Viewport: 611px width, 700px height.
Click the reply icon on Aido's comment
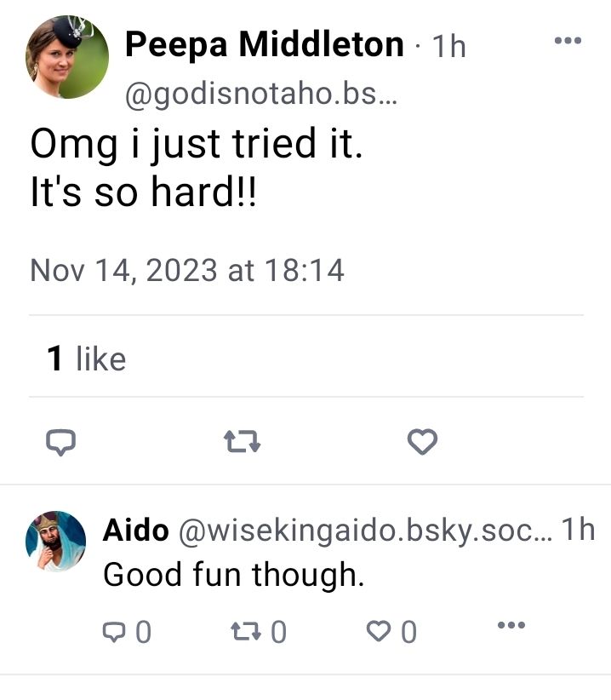tap(114, 631)
